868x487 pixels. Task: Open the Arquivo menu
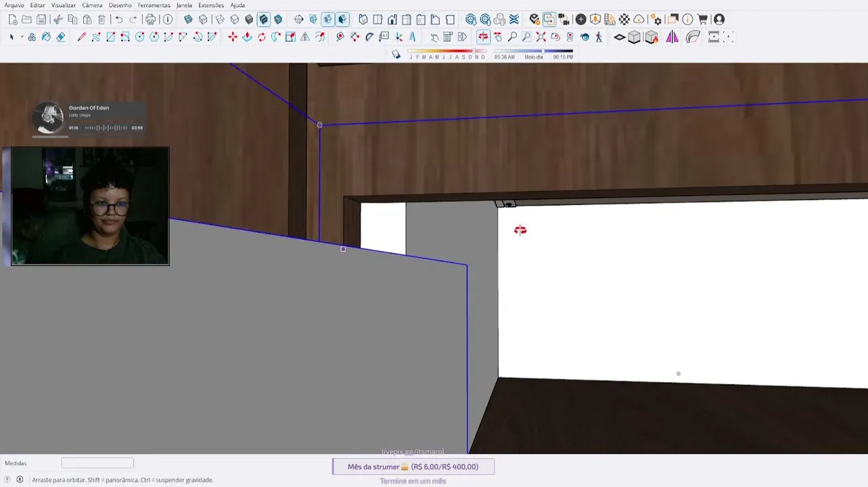click(14, 5)
